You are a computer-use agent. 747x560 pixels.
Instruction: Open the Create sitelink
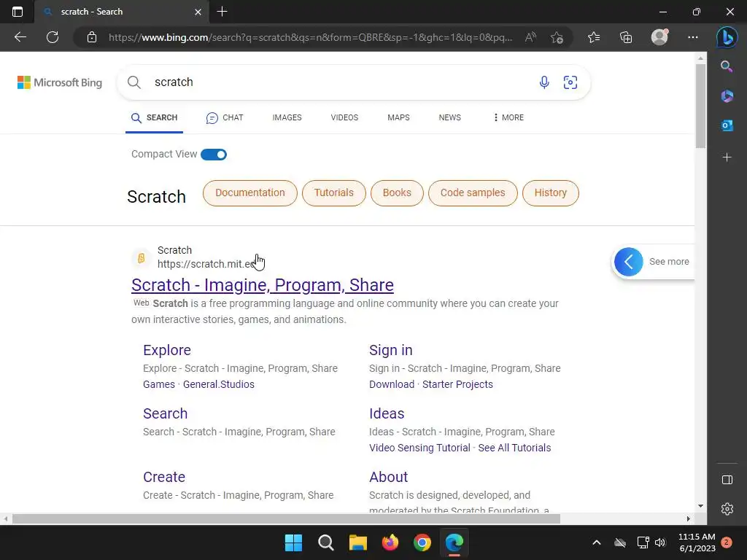[x=164, y=477]
